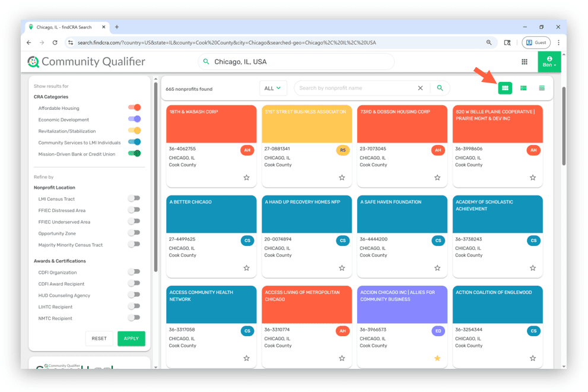This screenshot has height=392, width=588.
Task: Click ED badge on ACCION CHICAGO card
Action: [x=438, y=331]
